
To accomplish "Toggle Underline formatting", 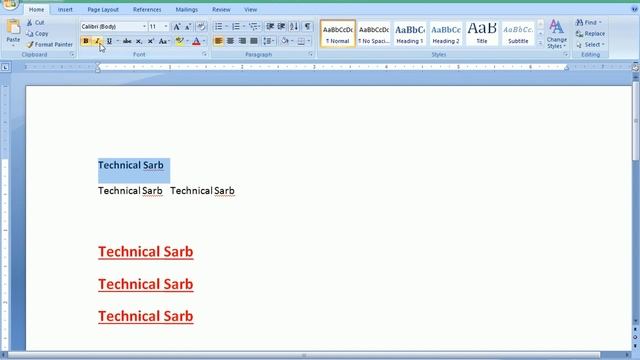I will point(109,41).
